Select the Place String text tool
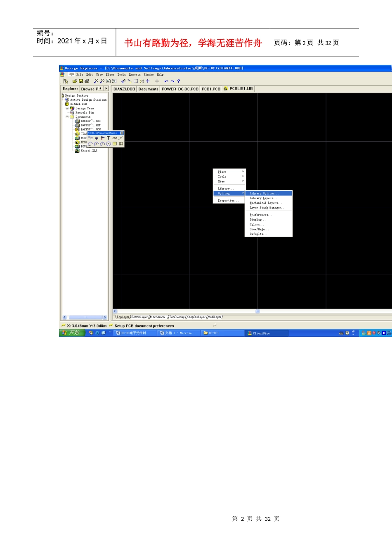The width and height of the screenshot is (392, 555). (109, 138)
